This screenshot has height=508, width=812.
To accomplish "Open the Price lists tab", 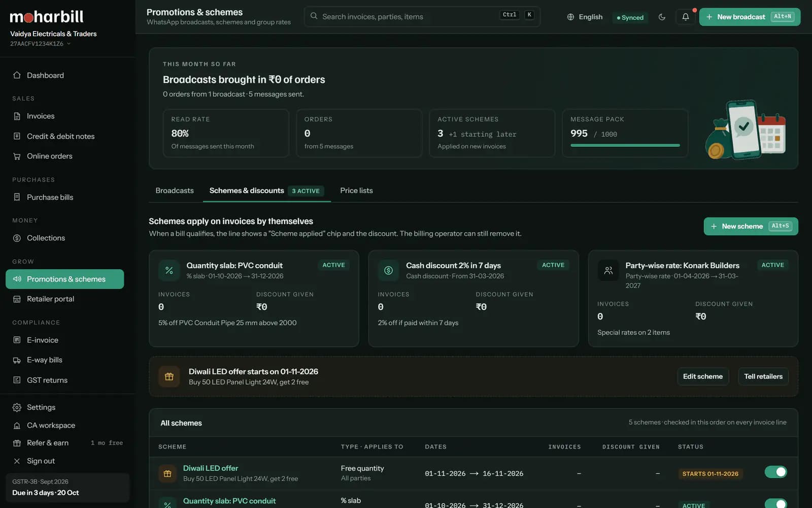I will 356,190.
